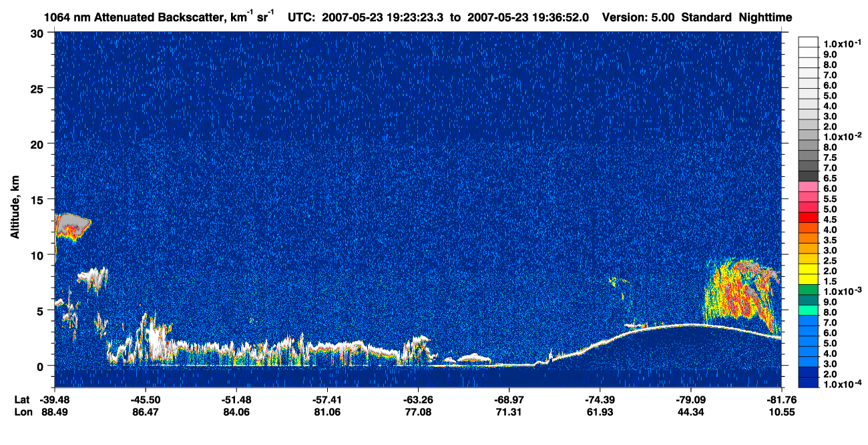868x445 pixels.
Task: Click longitude value "61.93"
Action: pos(600,412)
